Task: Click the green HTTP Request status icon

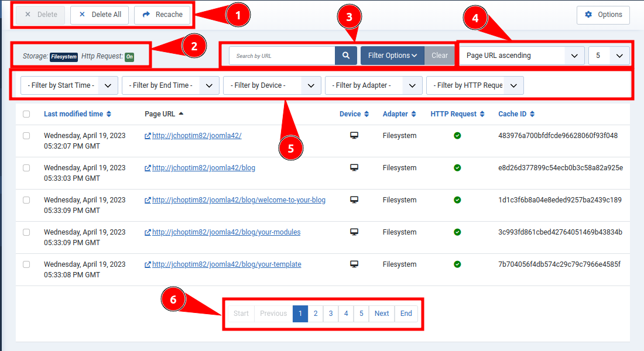Action: click(457, 135)
